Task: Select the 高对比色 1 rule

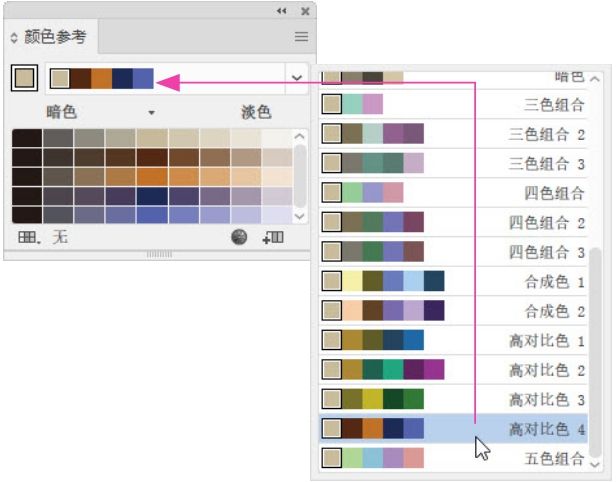Action: (453, 340)
